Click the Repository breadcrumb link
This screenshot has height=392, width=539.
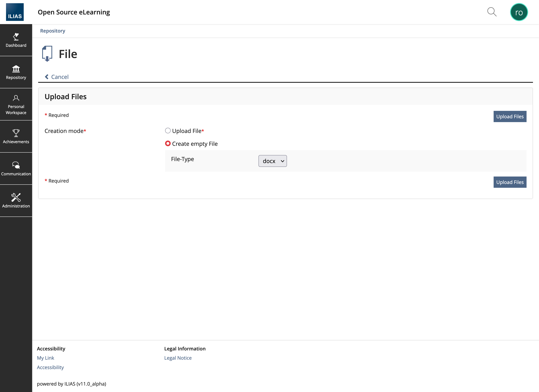(53, 31)
